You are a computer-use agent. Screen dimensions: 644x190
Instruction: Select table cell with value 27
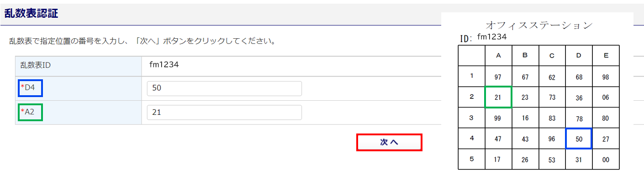(x=606, y=139)
